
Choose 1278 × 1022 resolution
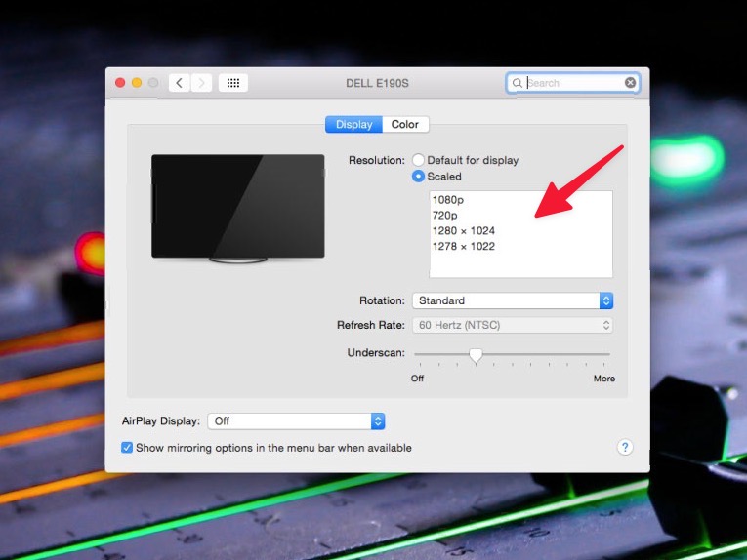(520, 247)
